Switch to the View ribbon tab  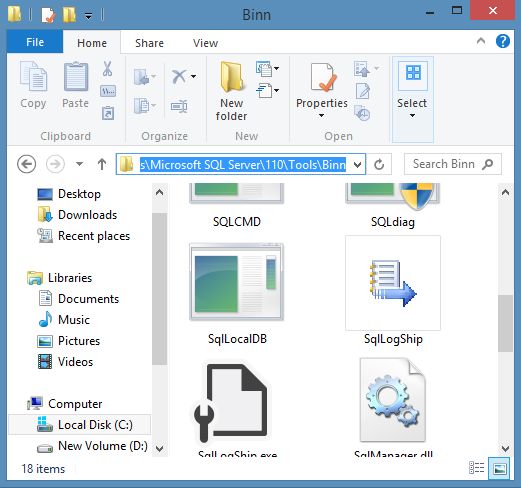click(205, 43)
